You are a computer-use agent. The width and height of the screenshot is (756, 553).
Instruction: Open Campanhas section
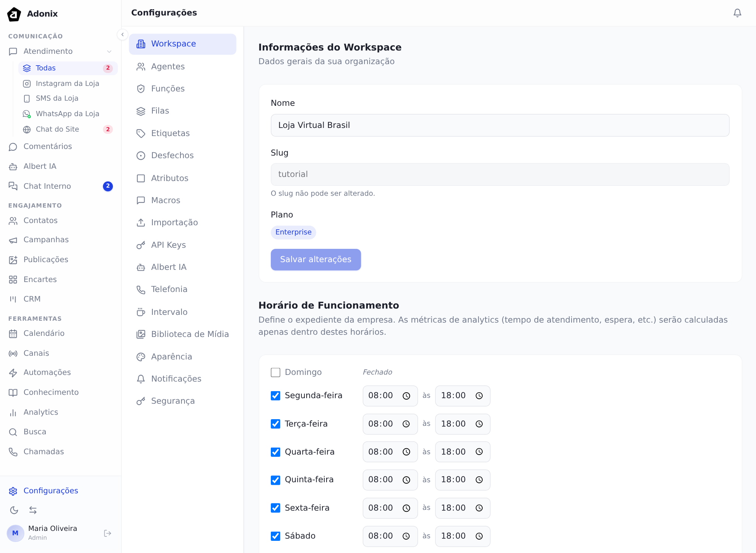pyautogui.click(x=61, y=240)
